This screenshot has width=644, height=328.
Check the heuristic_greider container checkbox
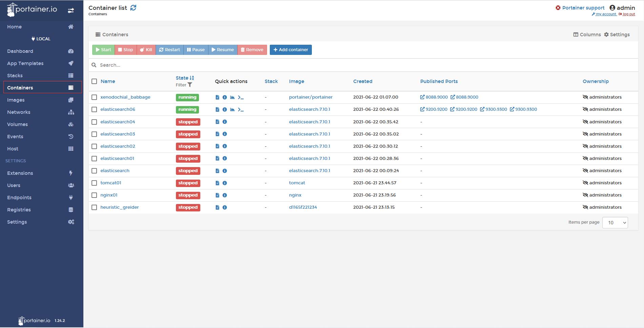[x=94, y=207]
